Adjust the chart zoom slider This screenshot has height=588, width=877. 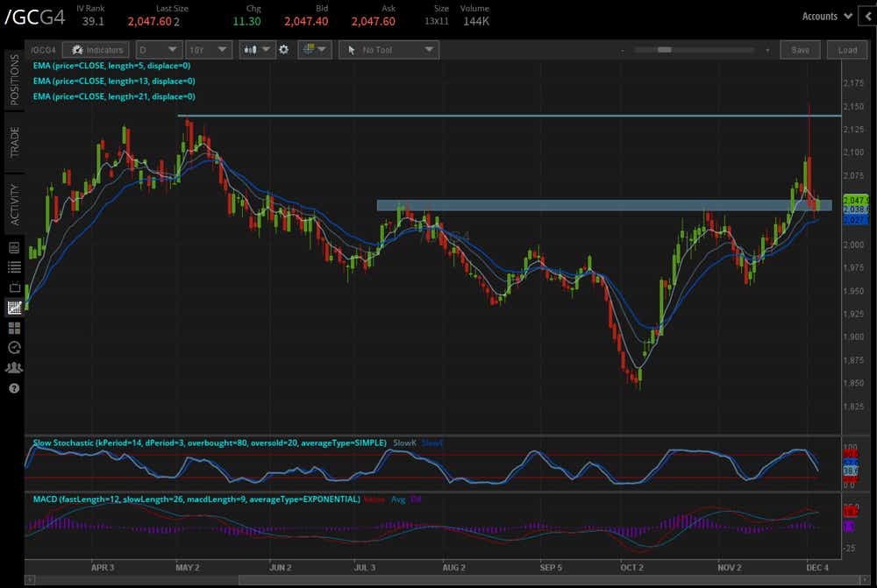point(667,50)
